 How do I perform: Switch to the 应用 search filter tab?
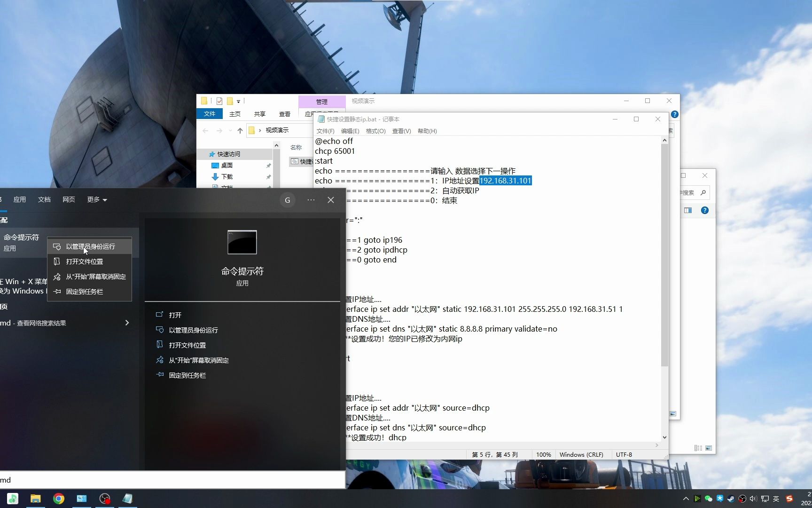(x=20, y=199)
